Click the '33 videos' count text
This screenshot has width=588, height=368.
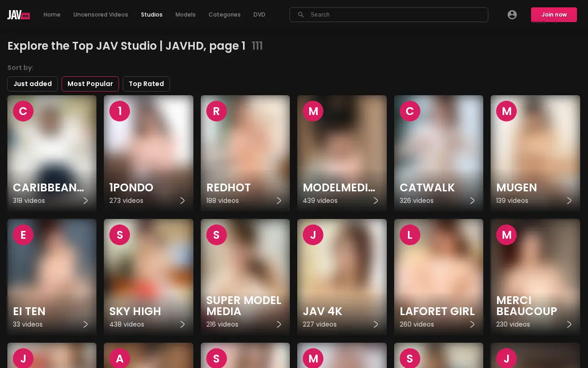28,324
